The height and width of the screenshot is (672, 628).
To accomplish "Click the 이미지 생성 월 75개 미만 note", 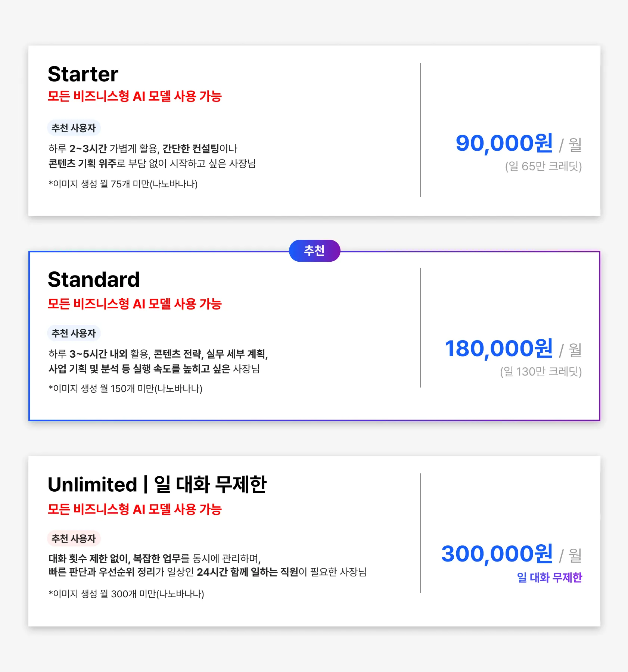I will tap(123, 184).
